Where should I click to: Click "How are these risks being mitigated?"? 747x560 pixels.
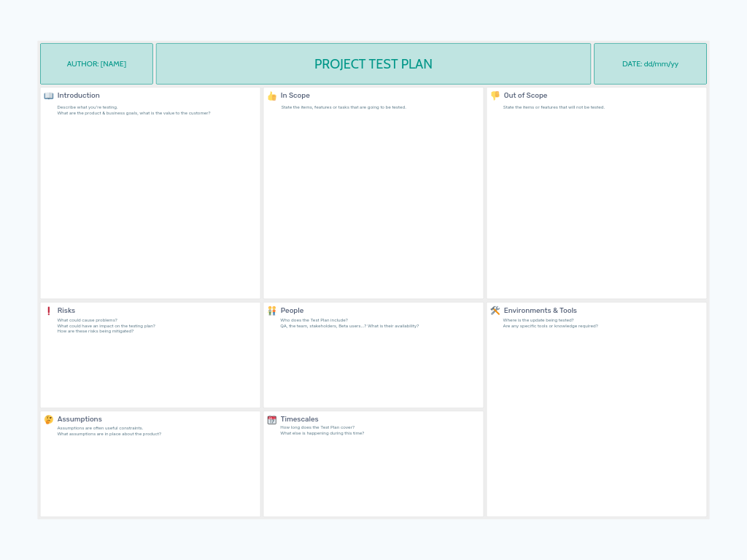point(96,331)
